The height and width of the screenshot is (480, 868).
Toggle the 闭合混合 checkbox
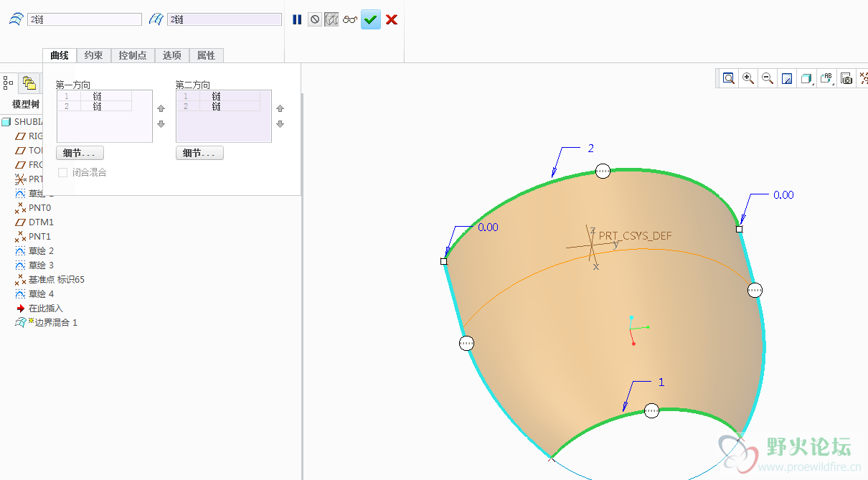point(63,173)
